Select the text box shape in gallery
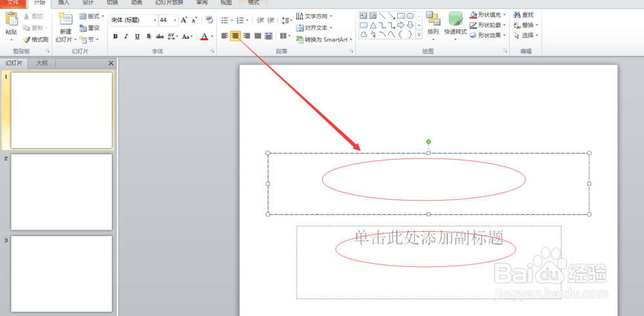 (x=363, y=15)
